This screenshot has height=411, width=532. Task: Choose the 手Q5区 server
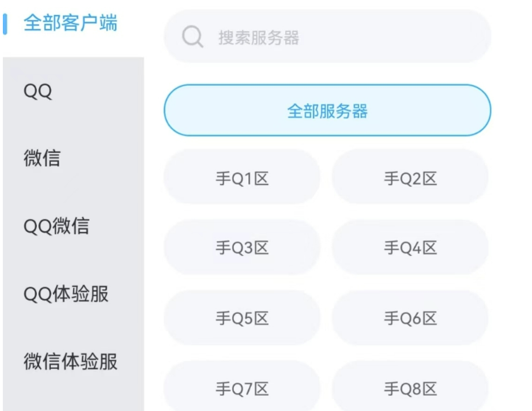(242, 318)
